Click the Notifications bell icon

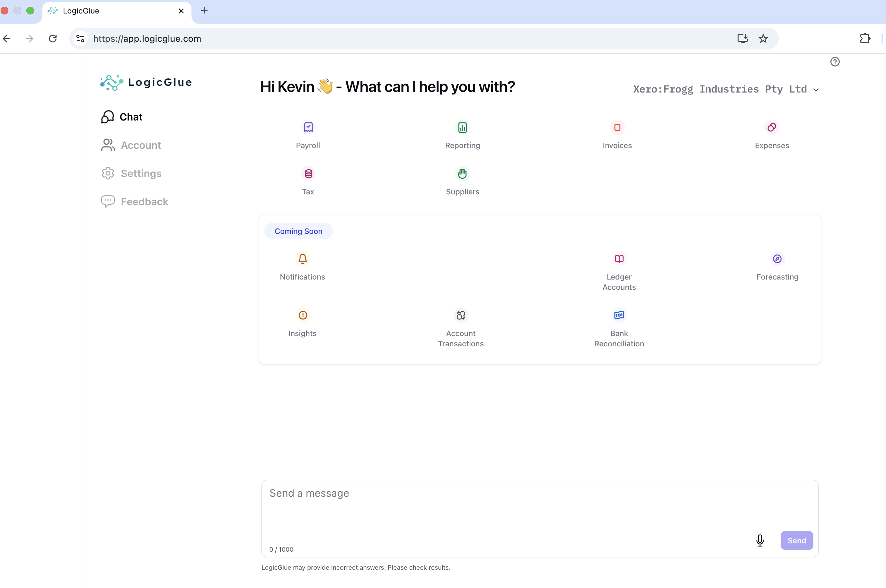tap(303, 259)
